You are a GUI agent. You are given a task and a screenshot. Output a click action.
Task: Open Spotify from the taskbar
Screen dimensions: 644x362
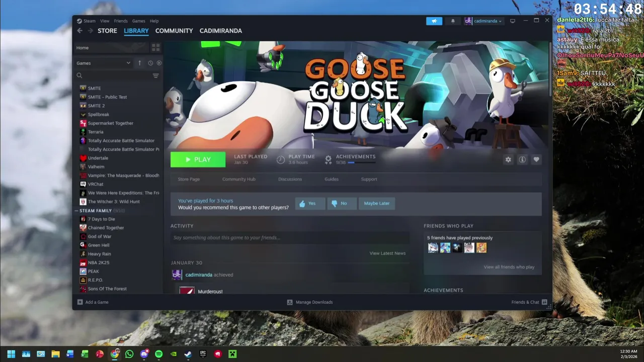pyautogui.click(x=159, y=354)
